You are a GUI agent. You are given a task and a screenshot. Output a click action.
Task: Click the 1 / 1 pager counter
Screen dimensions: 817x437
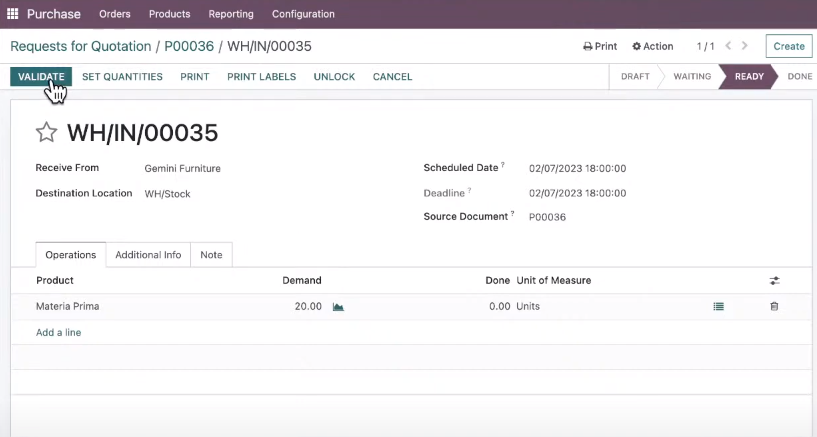[705, 46]
